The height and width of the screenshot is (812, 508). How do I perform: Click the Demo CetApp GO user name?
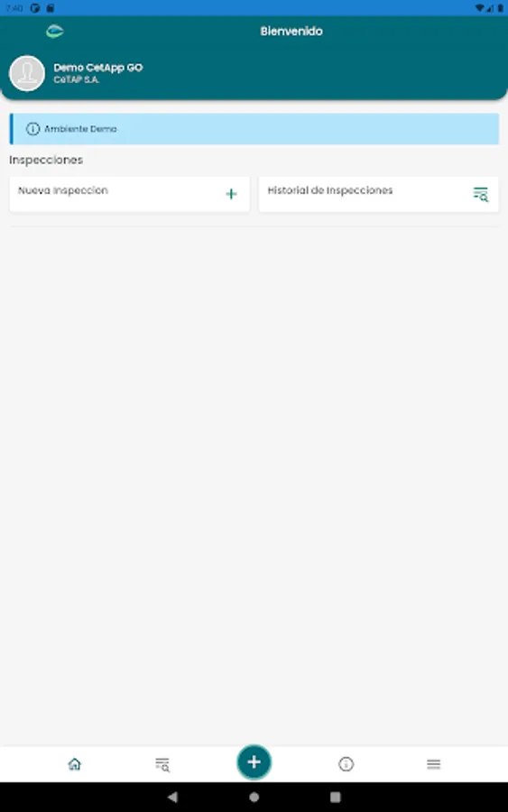(98, 68)
